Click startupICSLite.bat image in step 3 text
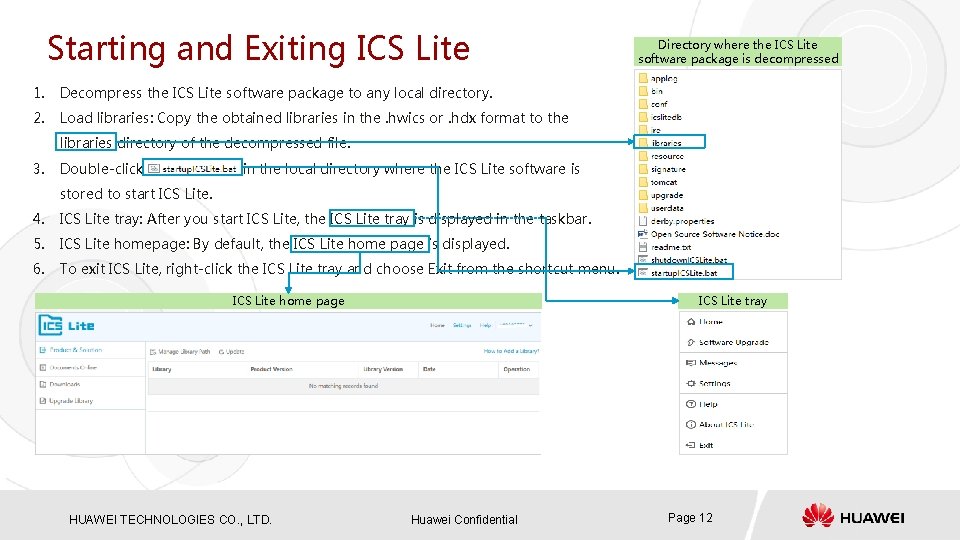The image size is (960, 540). click(x=193, y=168)
